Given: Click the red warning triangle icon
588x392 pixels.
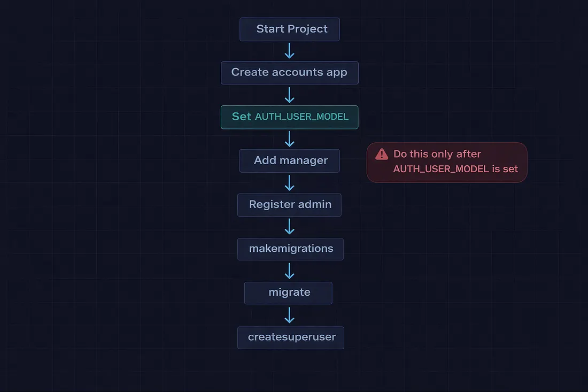Looking at the screenshot, I should pyautogui.click(x=382, y=154).
